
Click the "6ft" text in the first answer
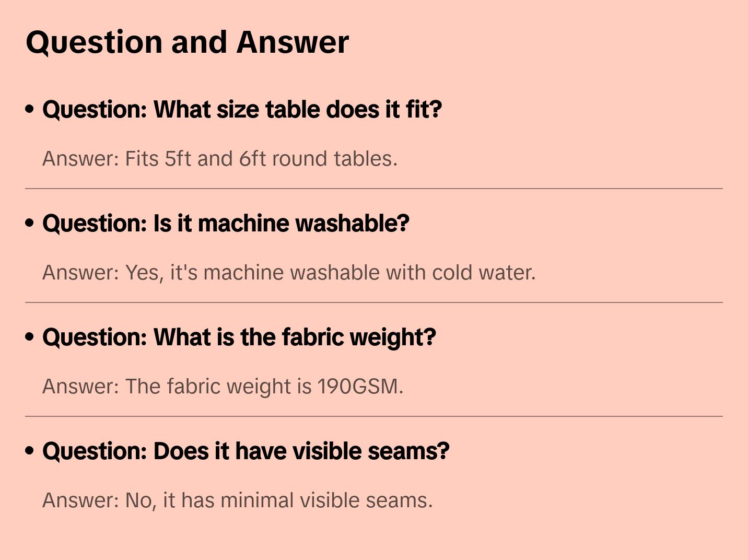tap(253, 159)
